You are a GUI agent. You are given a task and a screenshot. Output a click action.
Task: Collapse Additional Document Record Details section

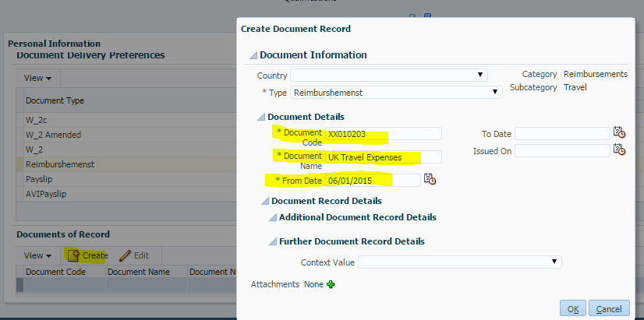tap(273, 218)
